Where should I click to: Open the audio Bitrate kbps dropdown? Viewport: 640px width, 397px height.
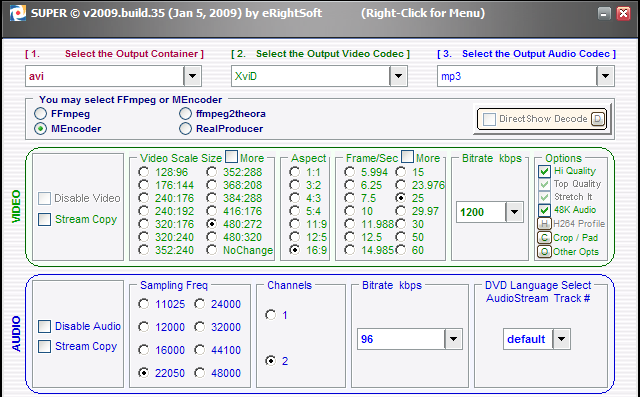click(453, 339)
